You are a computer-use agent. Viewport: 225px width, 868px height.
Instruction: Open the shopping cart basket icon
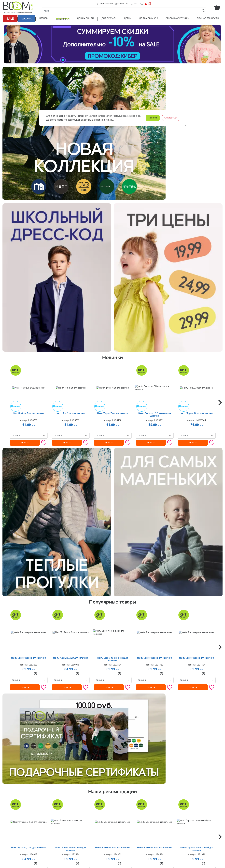pyautogui.click(x=217, y=7)
